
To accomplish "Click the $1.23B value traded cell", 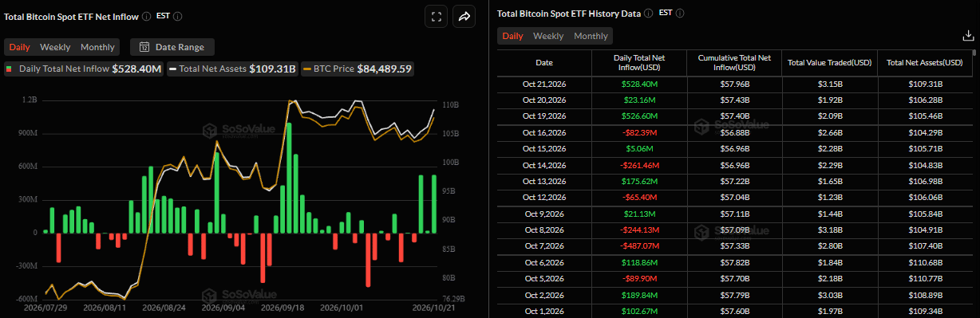I will [x=829, y=197].
